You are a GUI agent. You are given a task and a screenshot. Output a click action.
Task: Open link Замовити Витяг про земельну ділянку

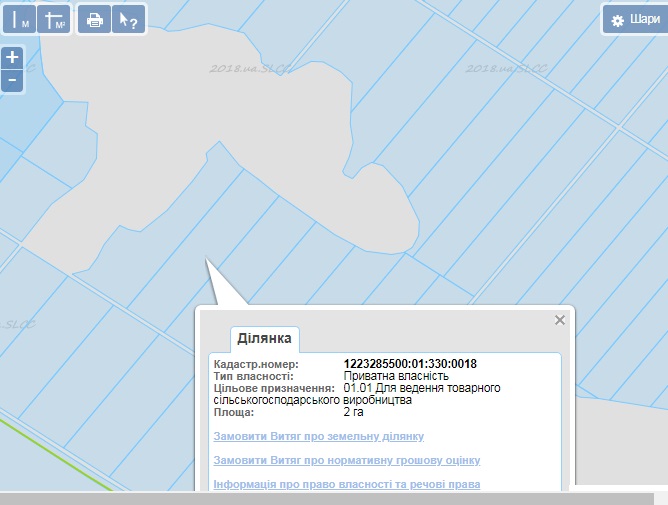[319, 436]
